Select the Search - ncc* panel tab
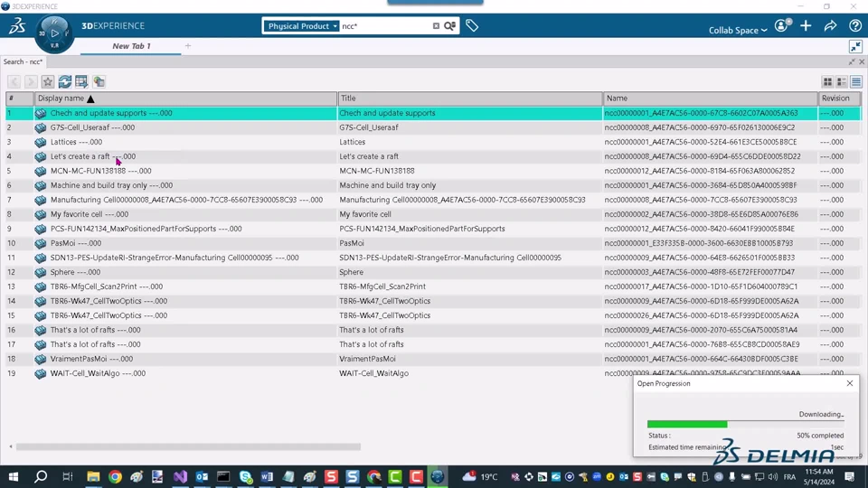The image size is (868, 488). [24, 61]
